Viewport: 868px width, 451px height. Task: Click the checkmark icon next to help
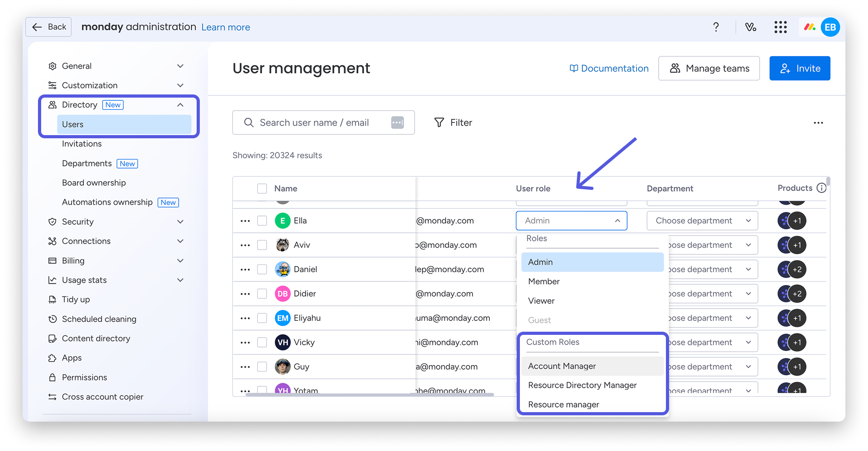point(750,27)
